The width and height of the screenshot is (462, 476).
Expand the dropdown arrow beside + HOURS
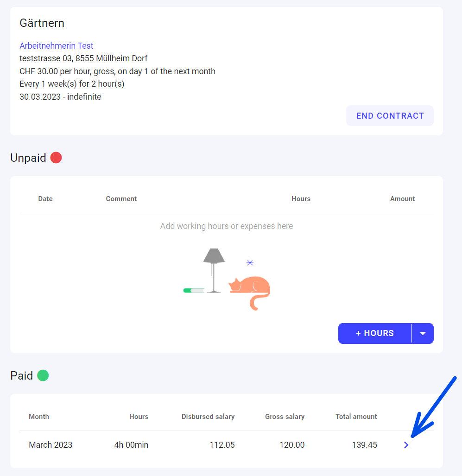(x=423, y=333)
